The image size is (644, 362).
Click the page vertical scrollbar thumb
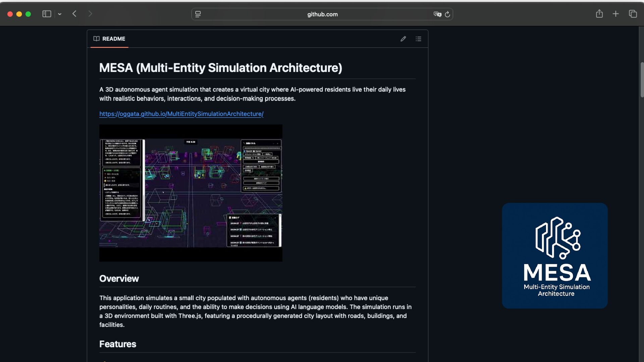(x=642, y=80)
